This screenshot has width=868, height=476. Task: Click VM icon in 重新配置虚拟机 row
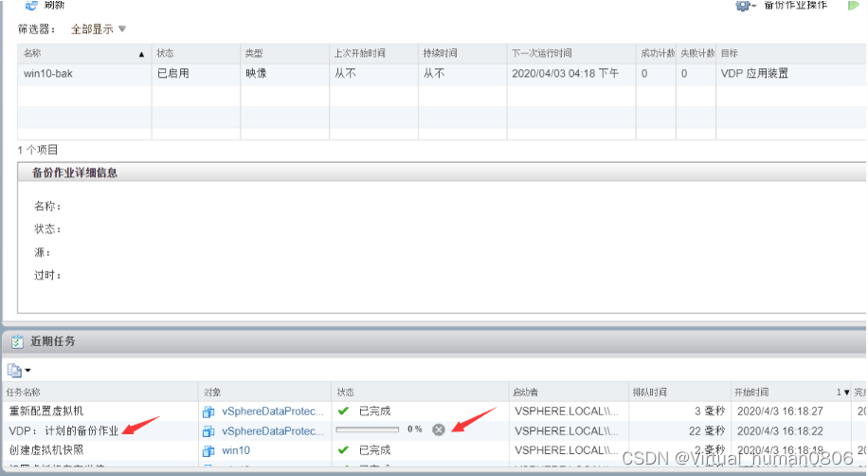point(208,412)
